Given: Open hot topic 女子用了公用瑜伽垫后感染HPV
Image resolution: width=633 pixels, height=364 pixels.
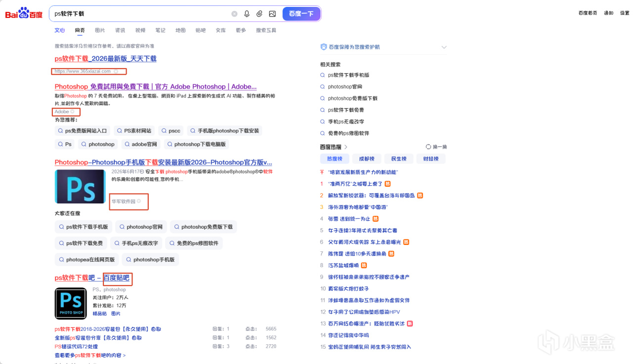Looking at the screenshot, I should pyautogui.click(x=364, y=312).
